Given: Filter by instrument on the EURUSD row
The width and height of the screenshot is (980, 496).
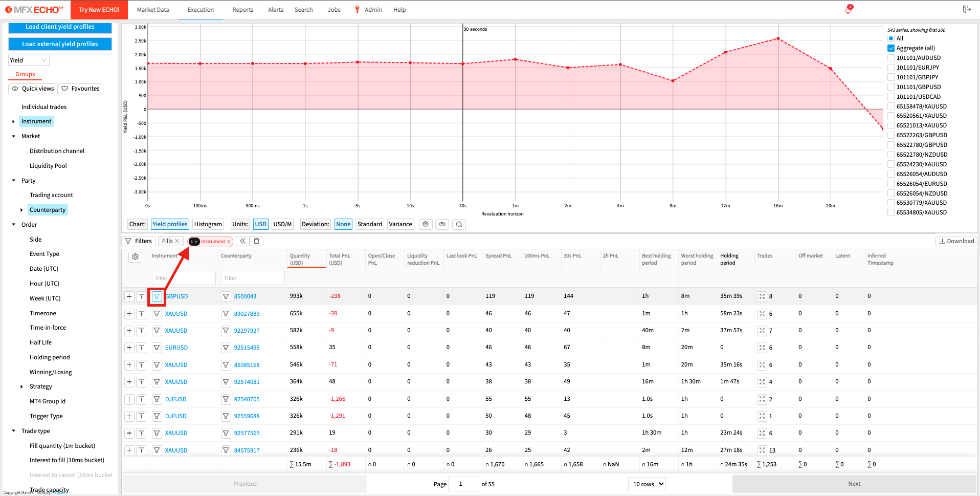Looking at the screenshot, I should [x=157, y=348].
